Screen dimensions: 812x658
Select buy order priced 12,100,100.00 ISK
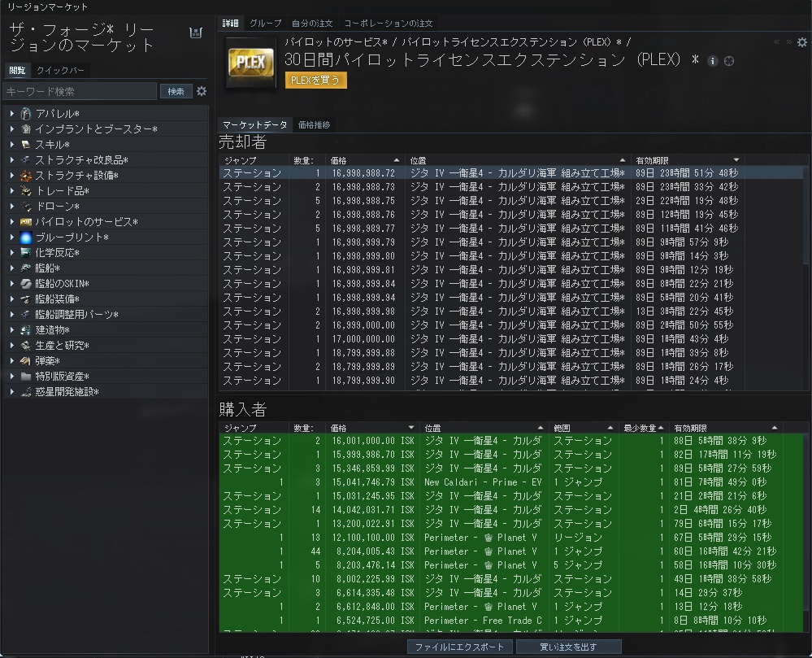(511, 538)
